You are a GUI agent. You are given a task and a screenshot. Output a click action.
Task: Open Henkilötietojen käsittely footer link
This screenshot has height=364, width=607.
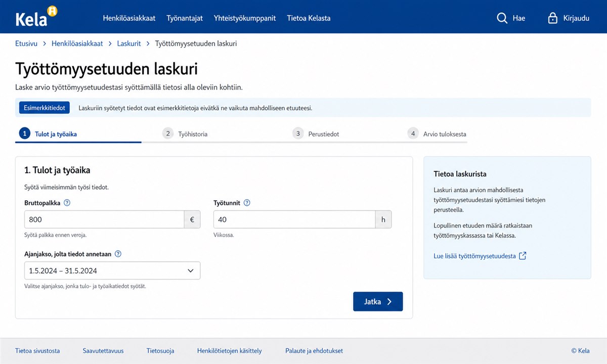(230, 350)
